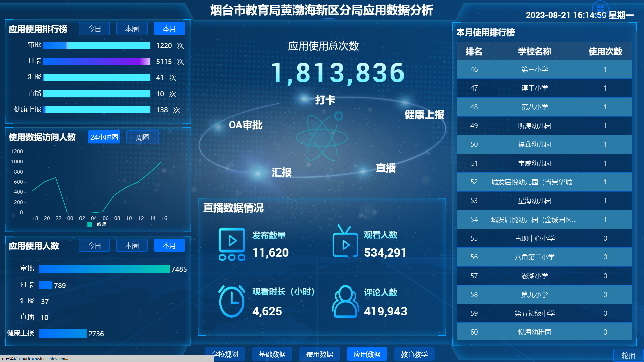Viewport: 644px width, 362px height.
Task: Select the 淳于小学 row
Action: tap(544, 88)
